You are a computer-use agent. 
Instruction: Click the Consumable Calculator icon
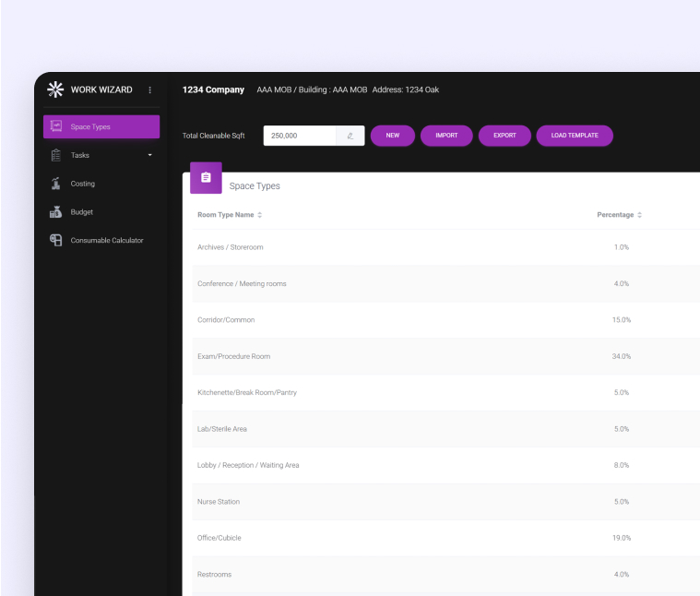56,240
